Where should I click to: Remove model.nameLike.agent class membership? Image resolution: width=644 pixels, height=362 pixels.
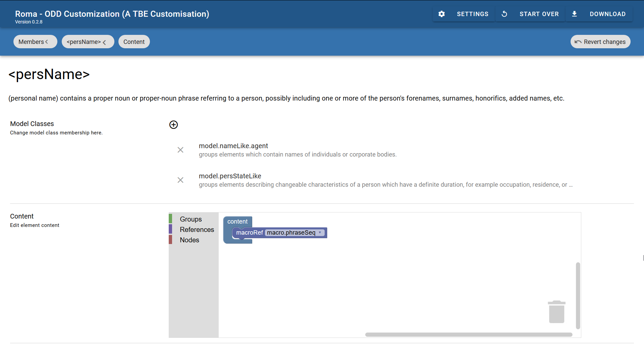(x=180, y=150)
